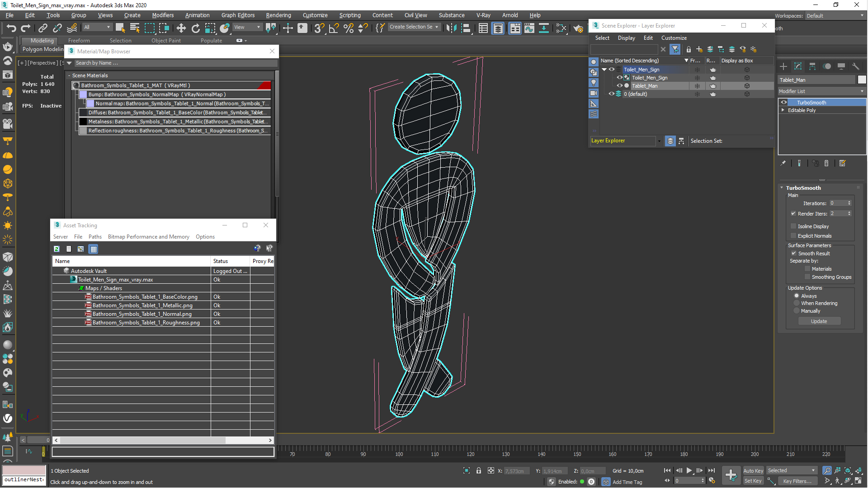This screenshot has width=868, height=488.
Task: Activate the Select and Link tool
Action: tap(42, 28)
